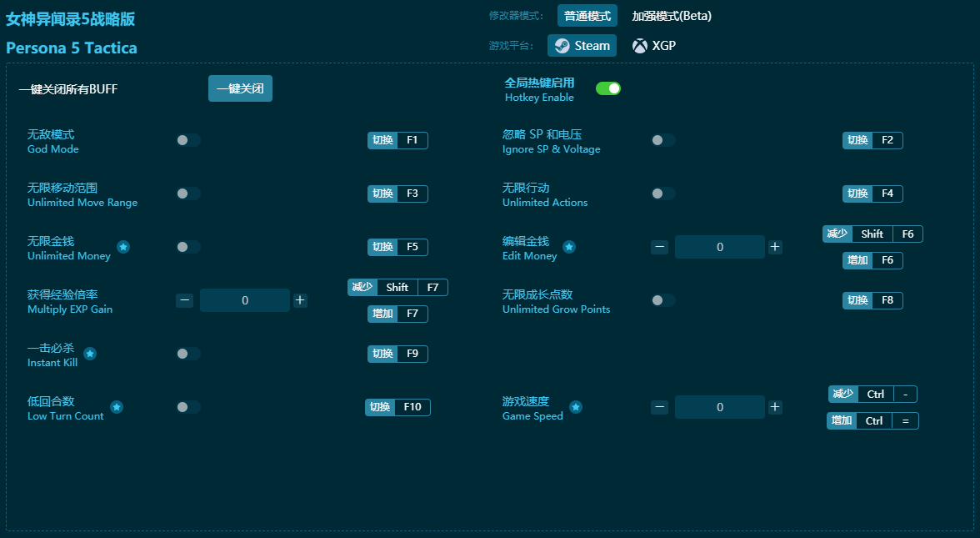This screenshot has width=980, height=538.
Task: Enable Unlimited Actions switch
Action: coord(663,194)
